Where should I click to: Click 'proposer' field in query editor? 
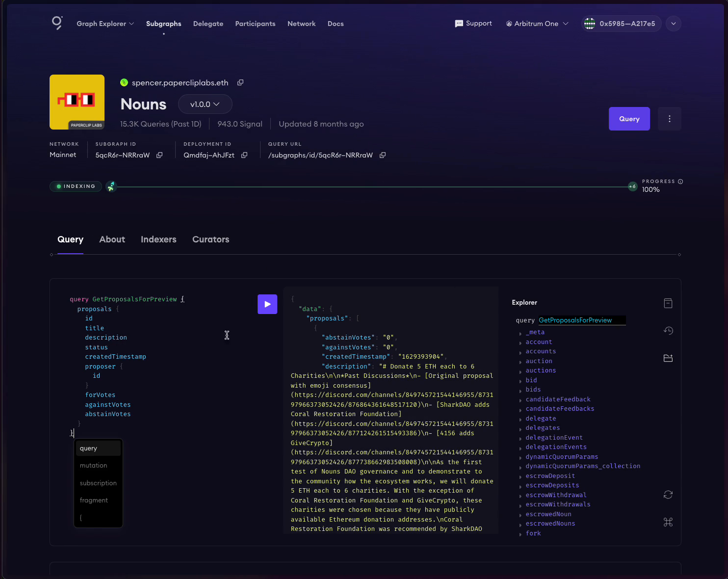[x=100, y=367]
